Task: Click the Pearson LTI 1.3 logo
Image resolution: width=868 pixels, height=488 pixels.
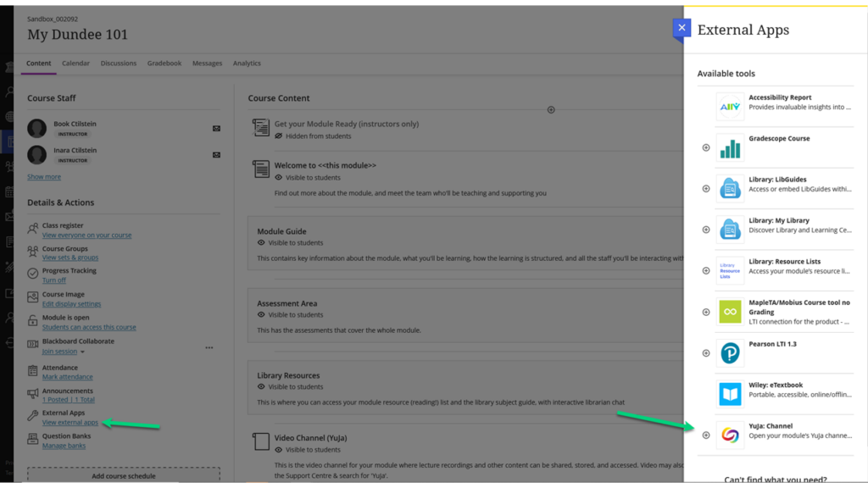Action: (x=730, y=353)
